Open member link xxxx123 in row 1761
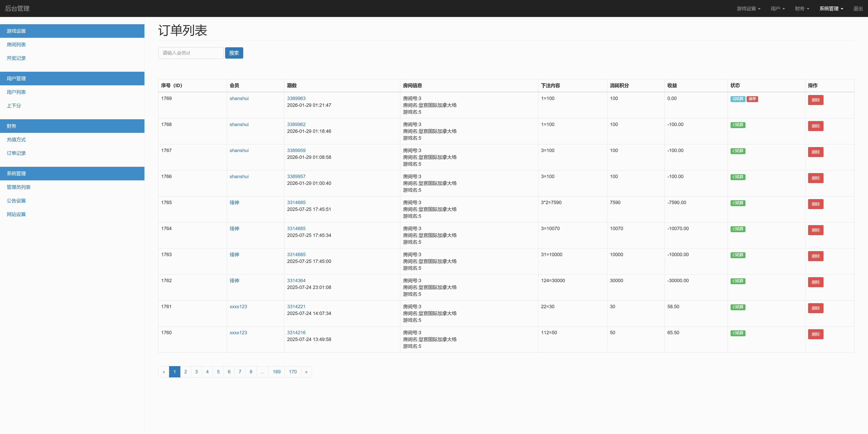Viewport: 868px width, 434px height. 238,307
